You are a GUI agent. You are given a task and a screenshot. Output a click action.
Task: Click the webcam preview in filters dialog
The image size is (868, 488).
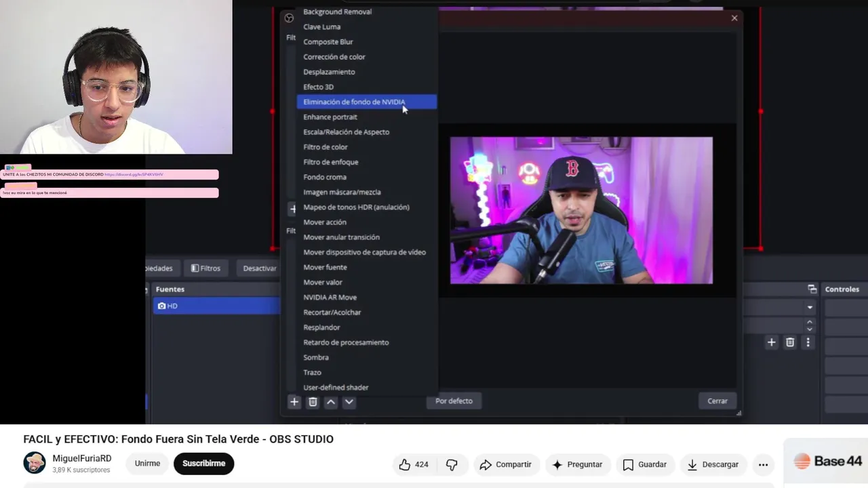(x=581, y=210)
